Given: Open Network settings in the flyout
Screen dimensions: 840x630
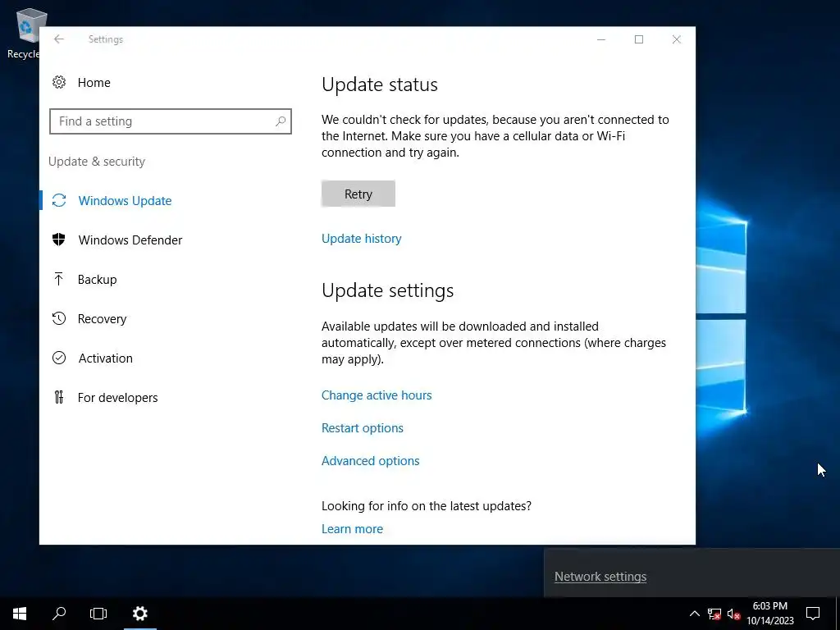Looking at the screenshot, I should point(600,577).
